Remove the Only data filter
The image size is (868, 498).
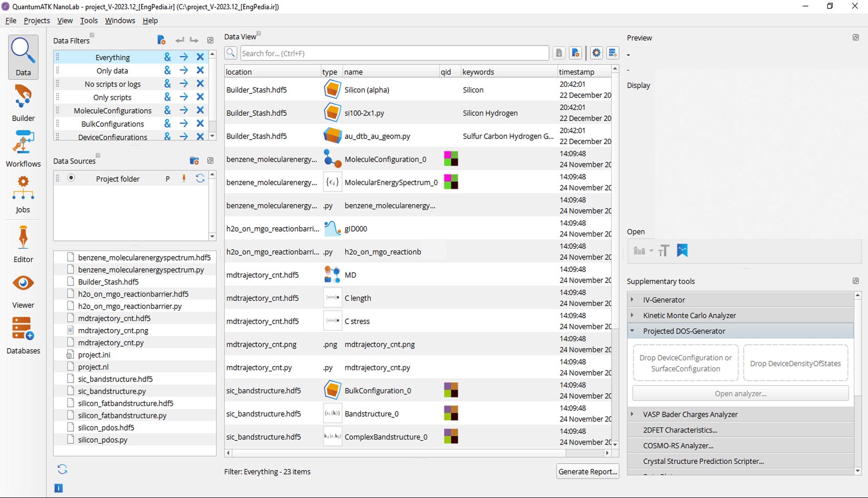(x=200, y=71)
